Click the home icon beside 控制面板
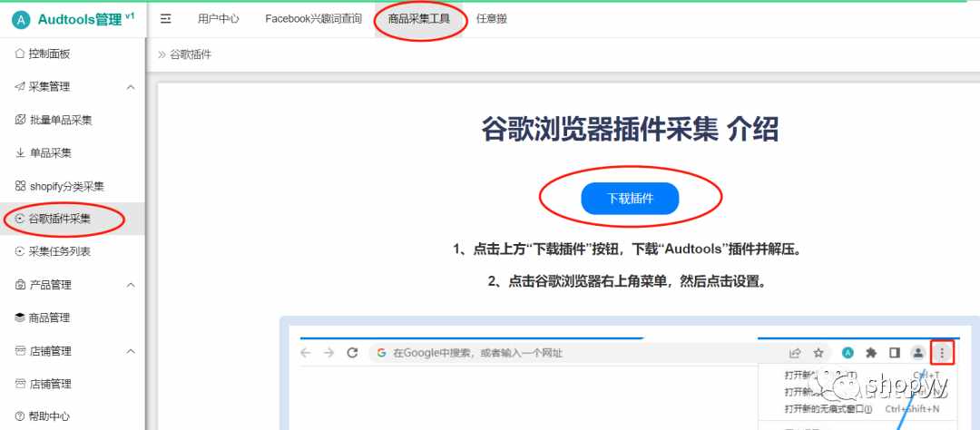980x430 pixels. click(x=20, y=54)
